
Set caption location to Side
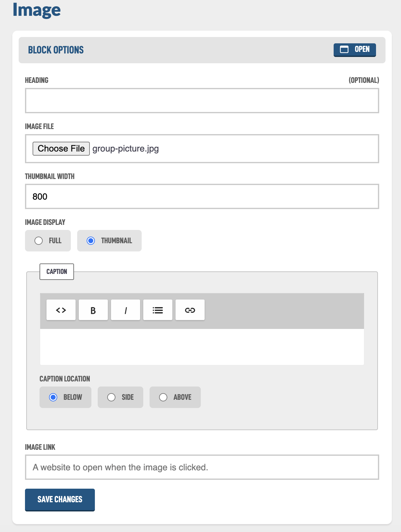[112, 397]
